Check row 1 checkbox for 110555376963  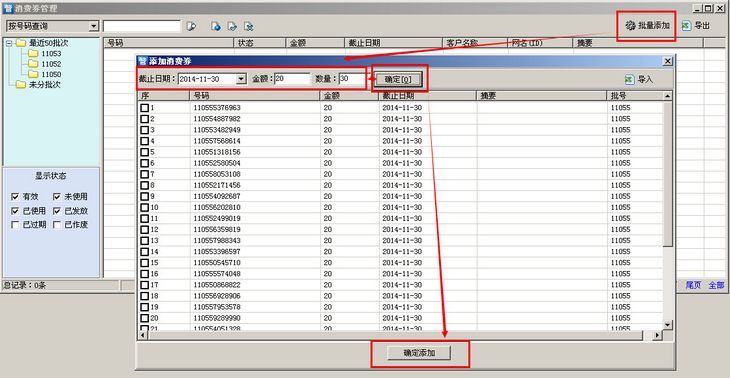pos(145,108)
